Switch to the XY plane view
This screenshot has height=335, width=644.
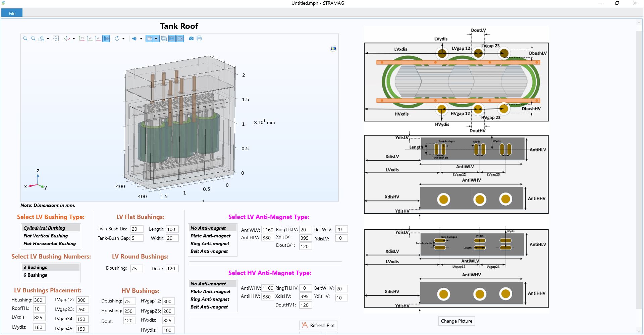pos(82,39)
